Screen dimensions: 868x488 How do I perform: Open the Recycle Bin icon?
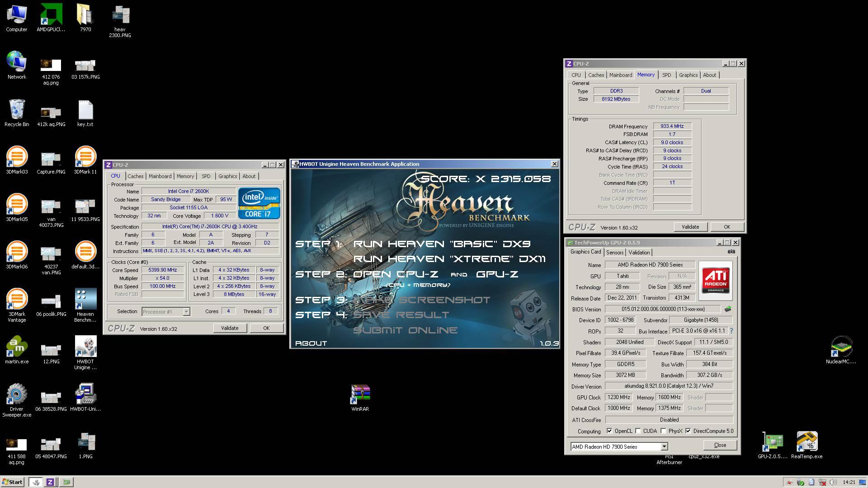17,113
